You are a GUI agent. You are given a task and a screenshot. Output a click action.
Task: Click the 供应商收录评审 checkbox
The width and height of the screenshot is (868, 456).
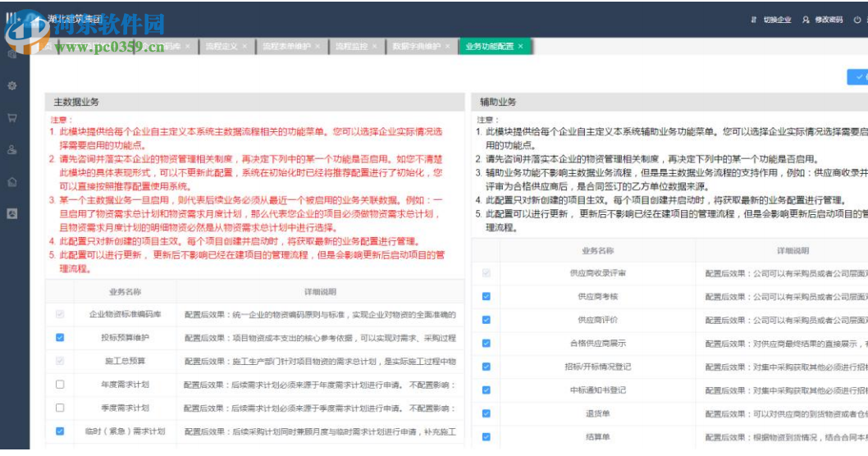tap(486, 273)
